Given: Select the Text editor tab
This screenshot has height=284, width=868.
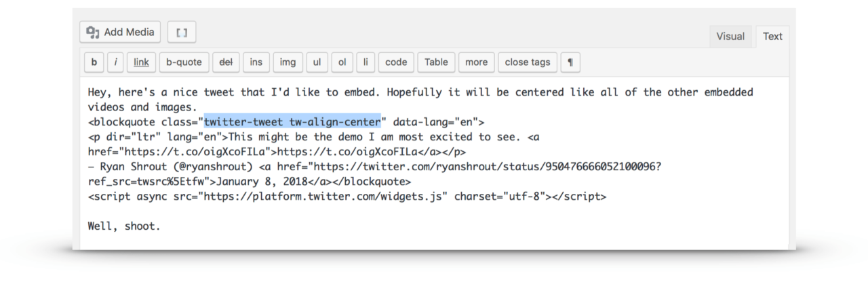Looking at the screenshot, I should [772, 37].
